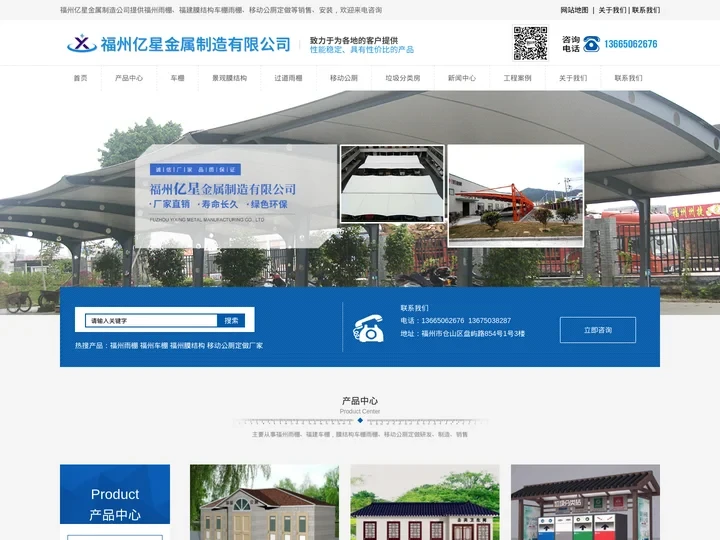Click the banner thumbnail showing a white canopy roof
This screenshot has height=540, width=720.
pyautogui.click(x=392, y=184)
